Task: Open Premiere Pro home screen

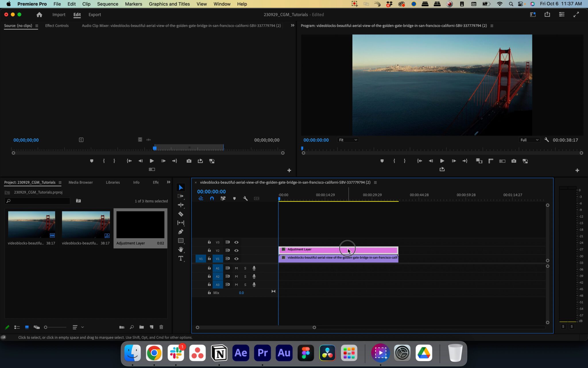Action: pos(39,15)
